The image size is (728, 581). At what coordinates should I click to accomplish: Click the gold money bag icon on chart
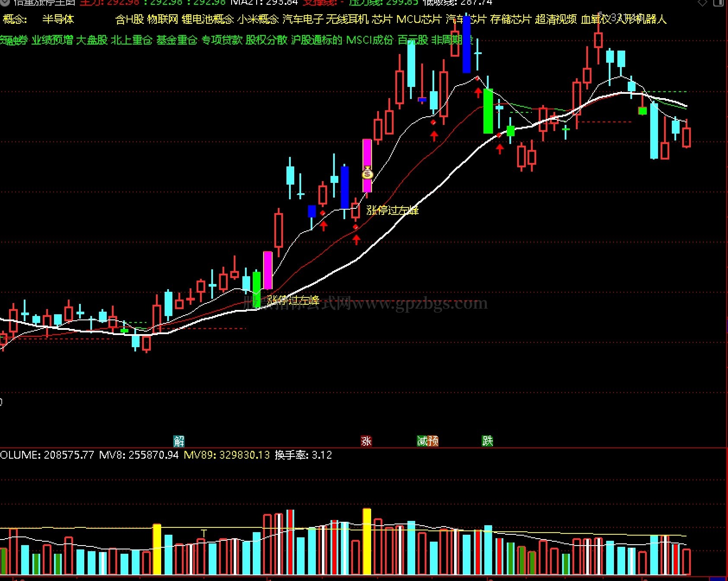coord(367,173)
